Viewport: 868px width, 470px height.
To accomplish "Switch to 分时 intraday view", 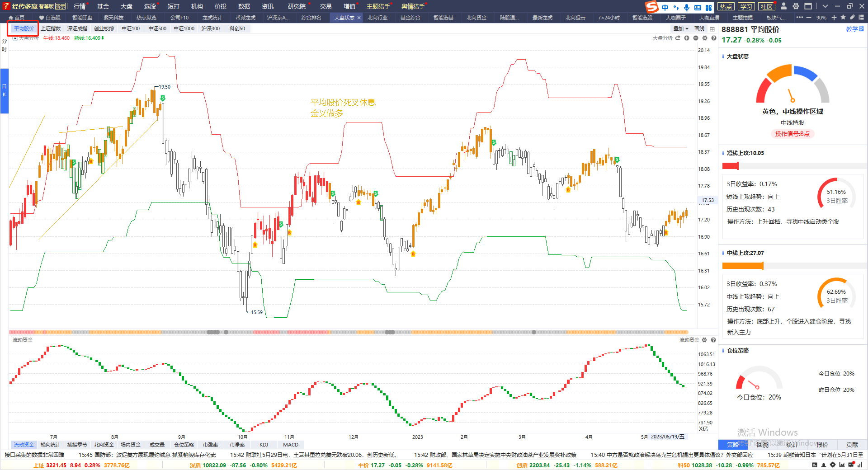I will (4, 45).
